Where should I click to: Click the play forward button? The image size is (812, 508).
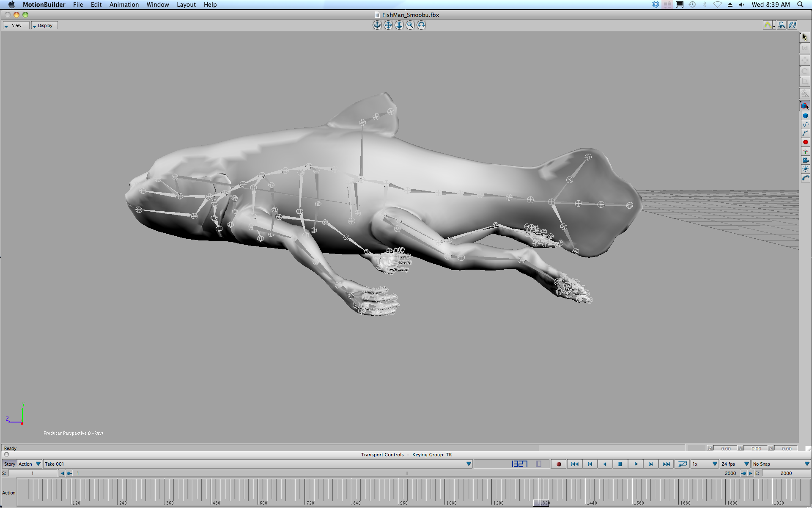(636, 464)
